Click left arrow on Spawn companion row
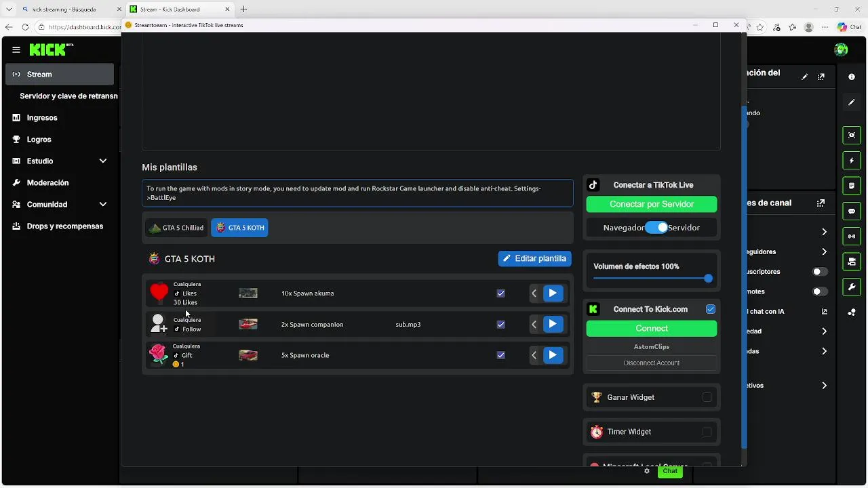Viewport: 868px width, 488px height. 534,324
